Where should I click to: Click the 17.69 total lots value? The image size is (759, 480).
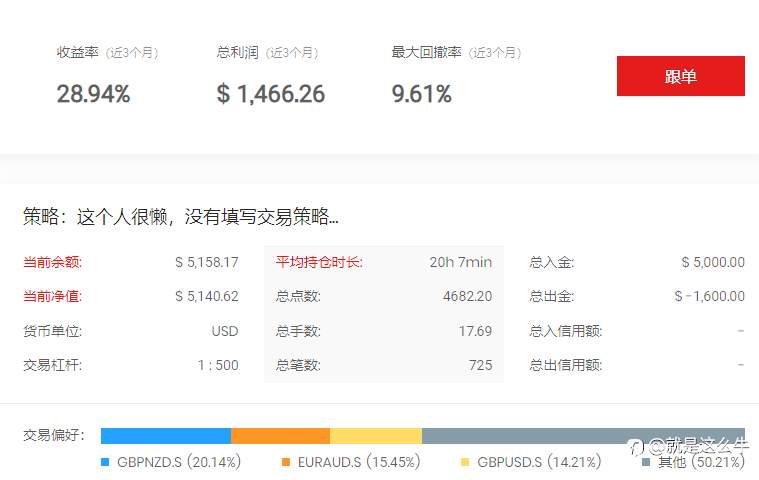point(475,331)
